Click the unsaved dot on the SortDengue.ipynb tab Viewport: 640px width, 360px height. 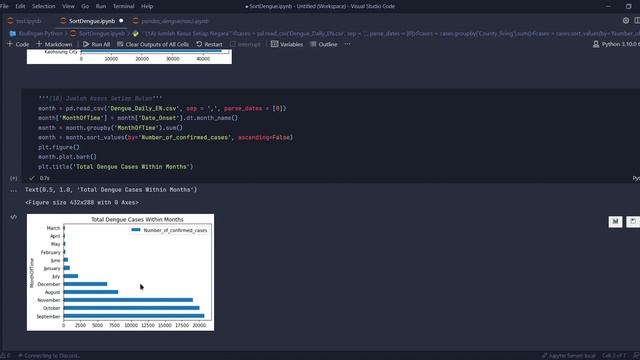click(121, 21)
